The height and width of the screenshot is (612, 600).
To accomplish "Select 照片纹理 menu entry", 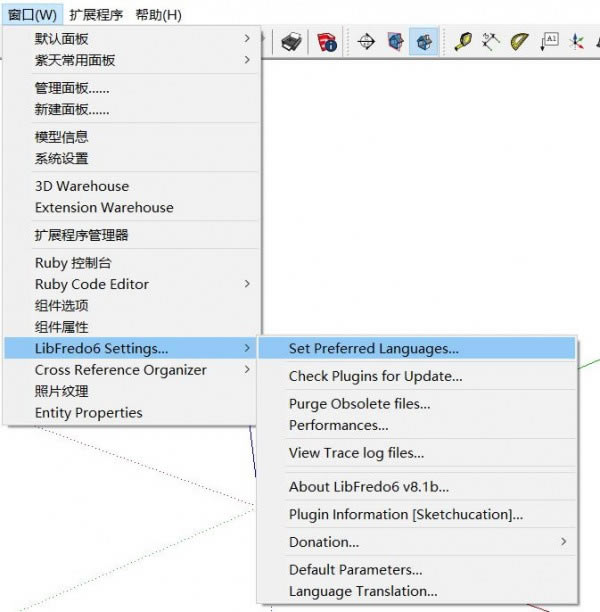I will tap(132, 391).
